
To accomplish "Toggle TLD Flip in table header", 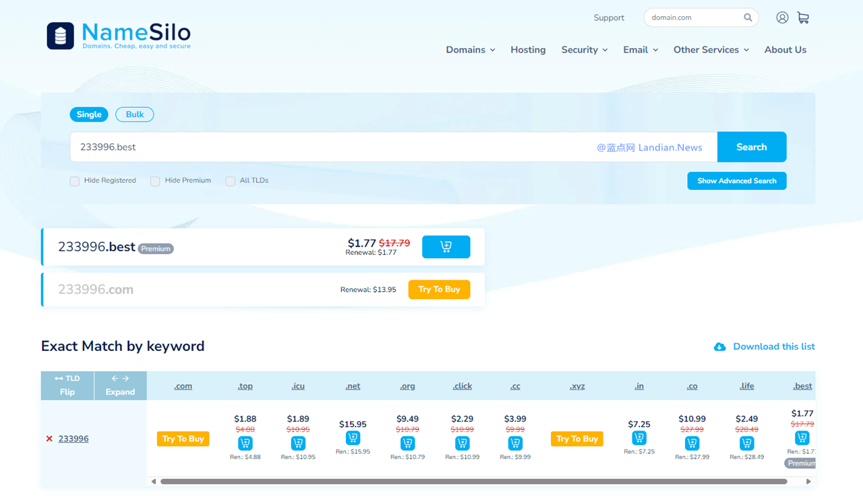I will click(x=67, y=385).
